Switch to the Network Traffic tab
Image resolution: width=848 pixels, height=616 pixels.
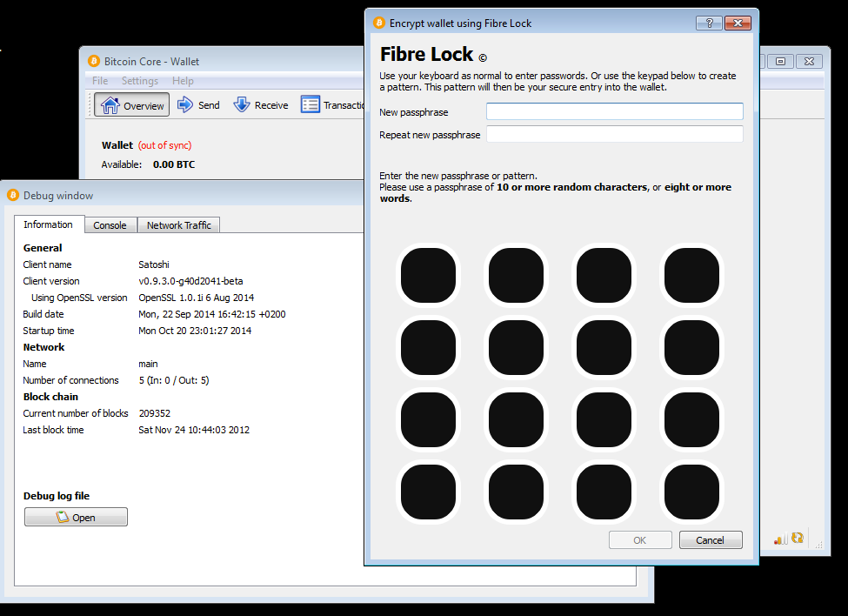179,225
